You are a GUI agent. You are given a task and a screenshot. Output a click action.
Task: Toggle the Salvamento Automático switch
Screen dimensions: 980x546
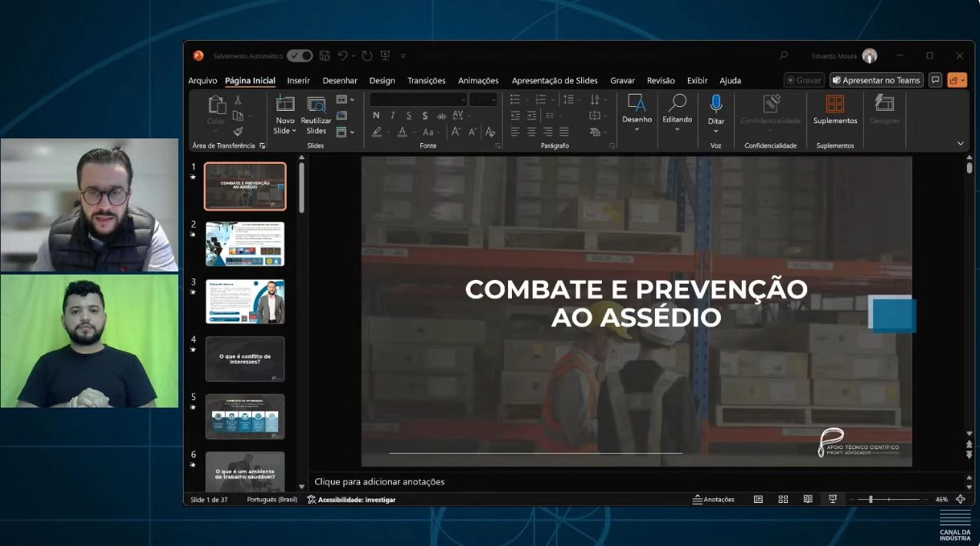pyautogui.click(x=300, y=55)
